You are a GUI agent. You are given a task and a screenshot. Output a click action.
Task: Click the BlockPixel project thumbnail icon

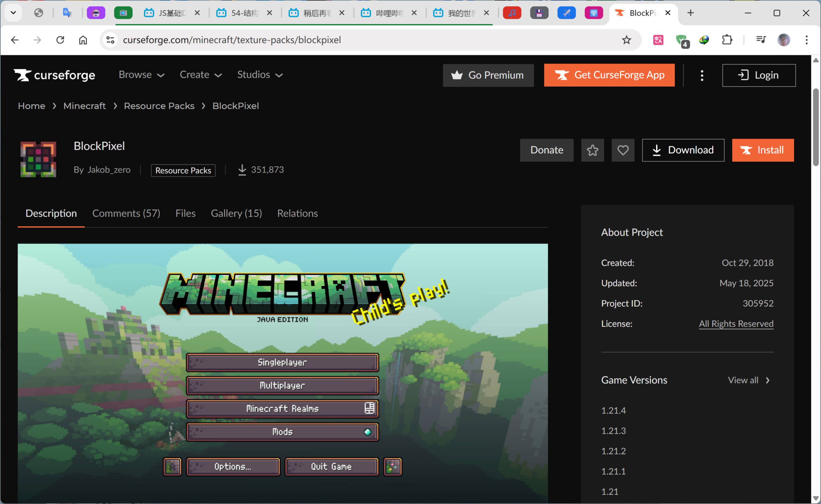(x=38, y=159)
